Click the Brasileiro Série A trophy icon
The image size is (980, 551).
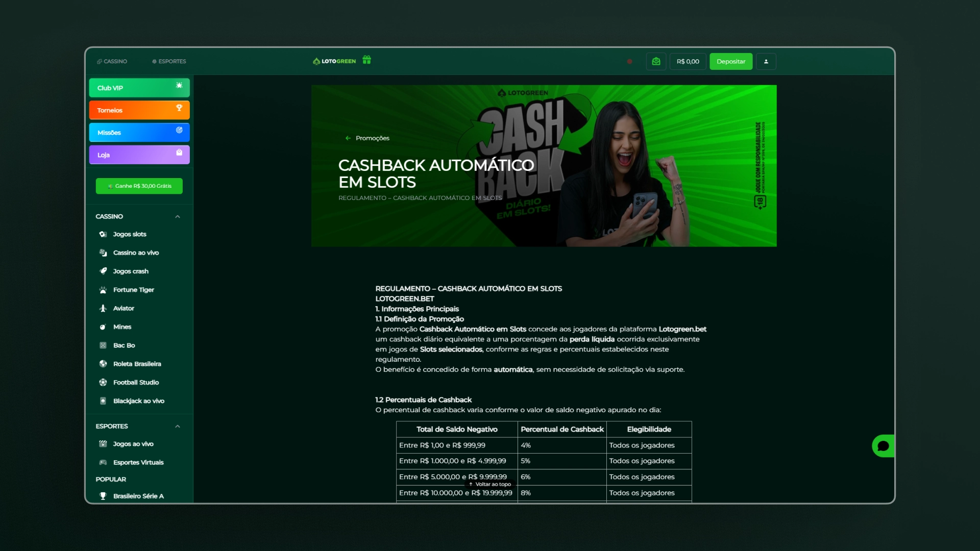[103, 496]
